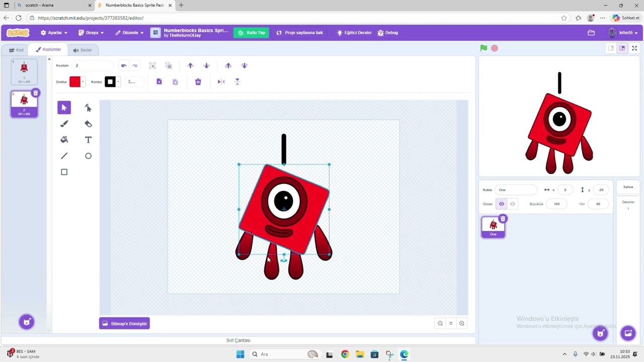Open Eğitici Dersler
Image resolution: width=644 pixels, height=362 pixels.
click(354, 33)
